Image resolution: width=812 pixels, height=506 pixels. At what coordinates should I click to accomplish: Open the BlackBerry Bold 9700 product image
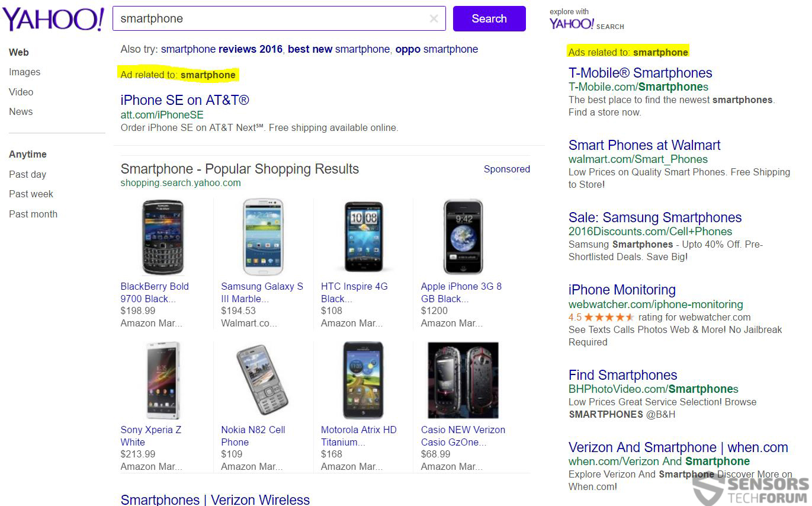click(x=163, y=236)
